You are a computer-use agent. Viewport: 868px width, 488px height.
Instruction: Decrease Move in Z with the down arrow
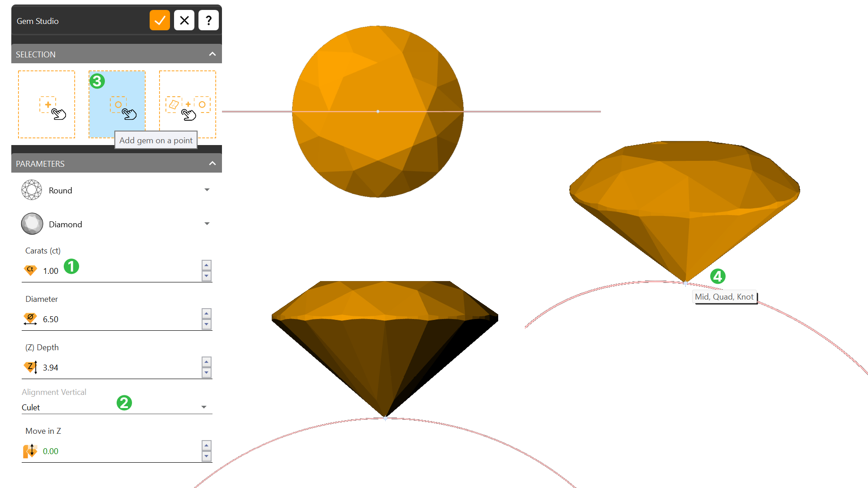pyautogui.click(x=207, y=456)
